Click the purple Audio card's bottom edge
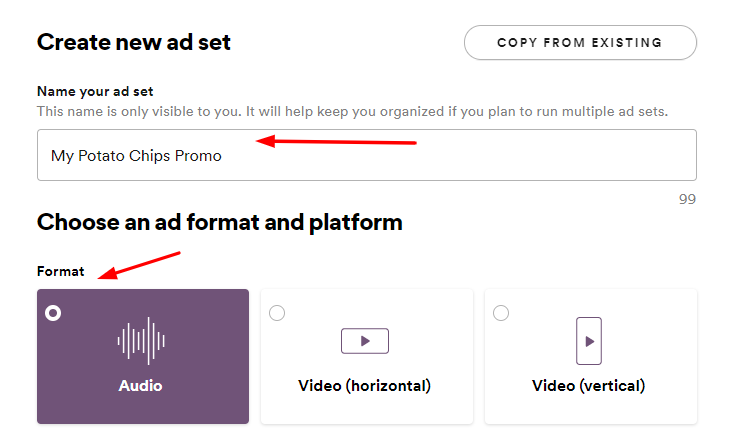The image size is (736, 447). pos(143,423)
